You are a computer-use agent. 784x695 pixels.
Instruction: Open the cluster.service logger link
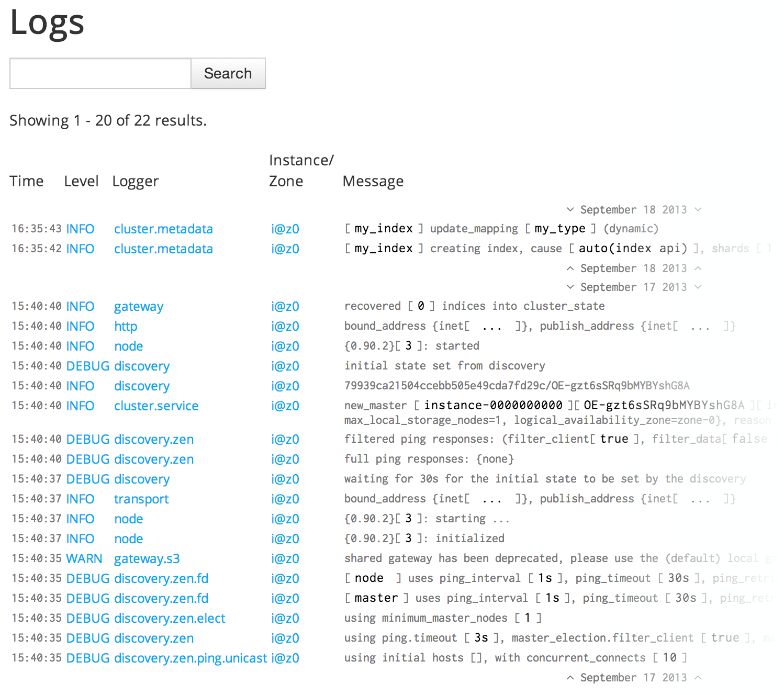tap(156, 406)
